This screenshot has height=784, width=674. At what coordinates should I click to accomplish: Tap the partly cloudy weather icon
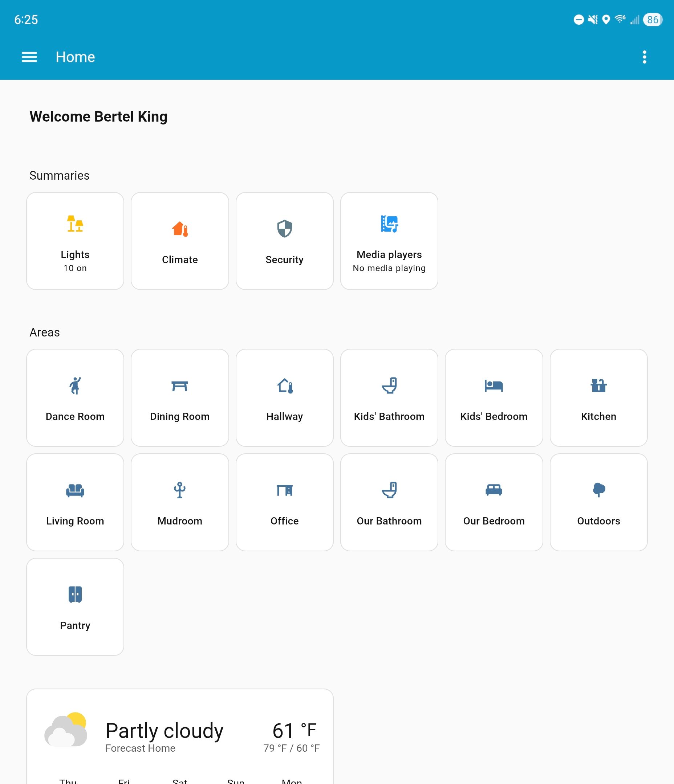[65, 730]
